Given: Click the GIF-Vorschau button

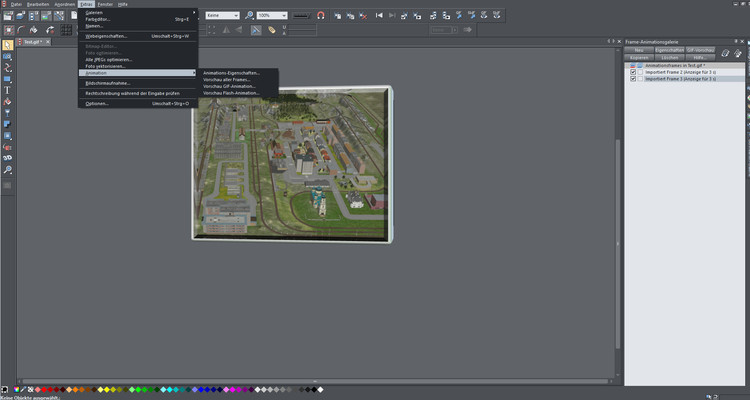Looking at the screenshot, I should point(700,50).
